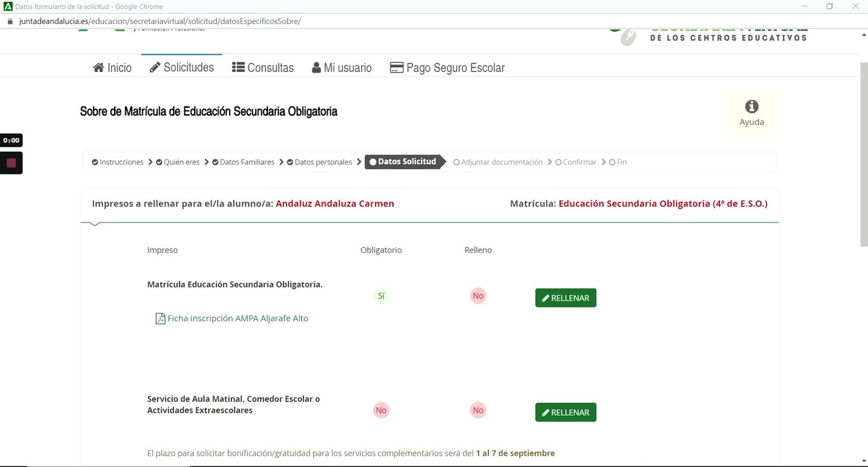Click the Datos Solicitud current step
Screen dimensions: 868x467
pyautogui.click(x=403, y=162)
